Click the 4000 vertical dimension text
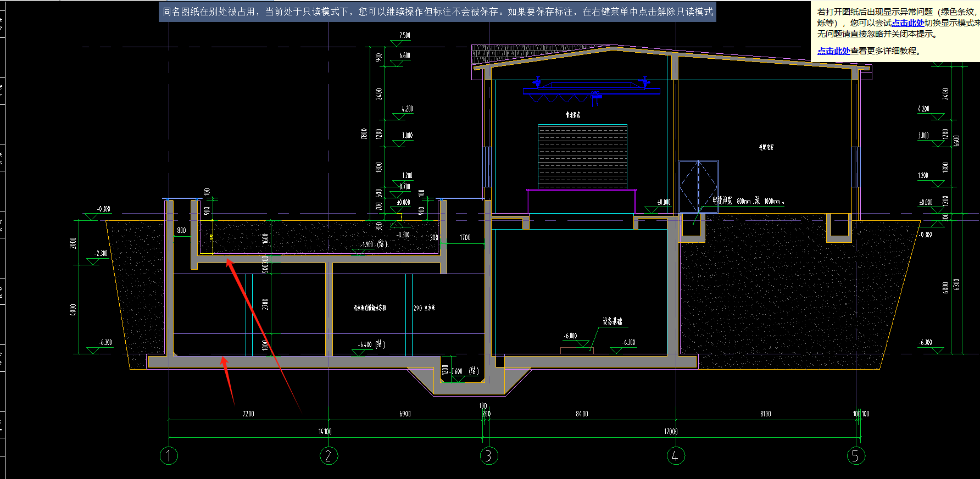This screenshot has height=479, width=980. pyautogui.click(x=73, y=309)
